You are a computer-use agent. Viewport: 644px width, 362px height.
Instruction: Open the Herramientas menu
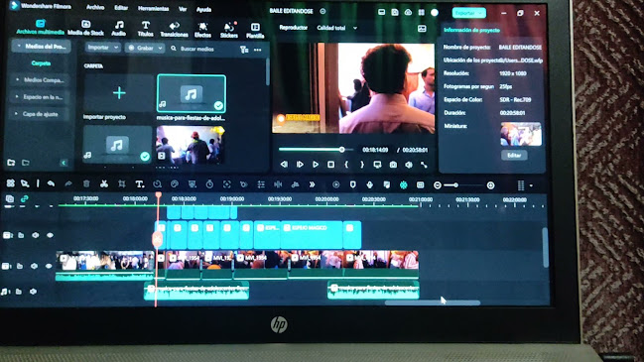click(153, 9)
